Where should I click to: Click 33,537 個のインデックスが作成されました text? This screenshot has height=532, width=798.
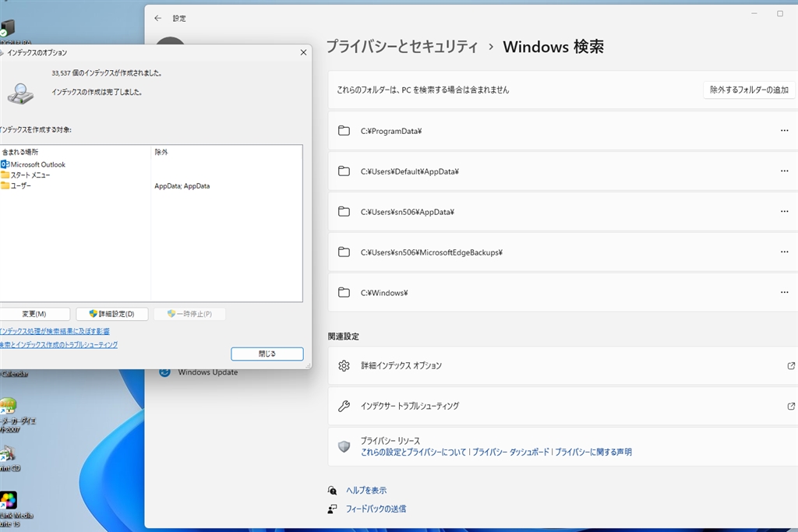[107, 73]
